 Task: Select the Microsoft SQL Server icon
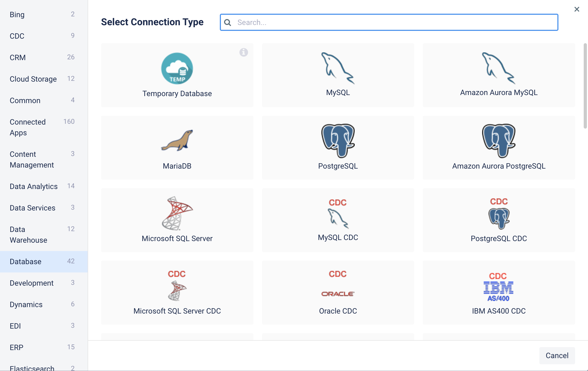(x=177, y=213)
